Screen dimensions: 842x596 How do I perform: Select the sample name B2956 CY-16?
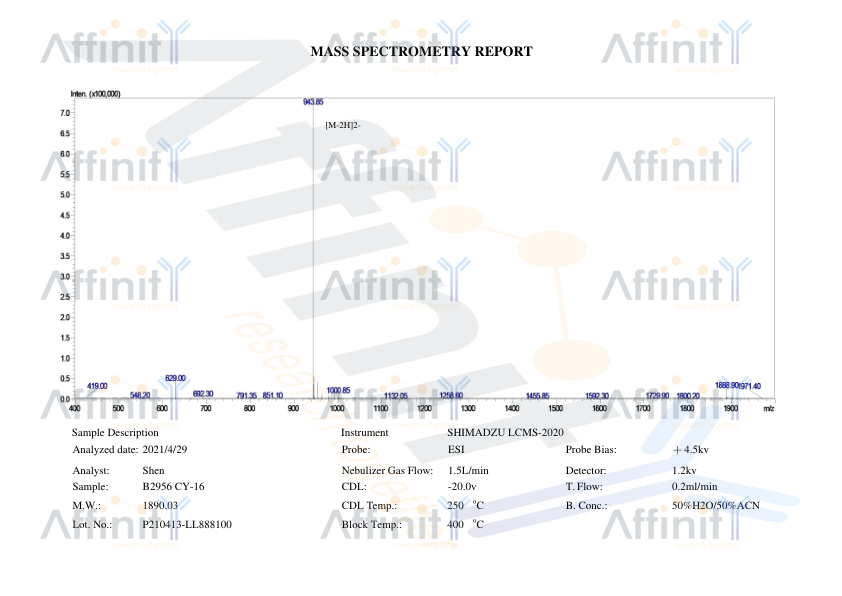pyautogui.click(x=173, y=487)
